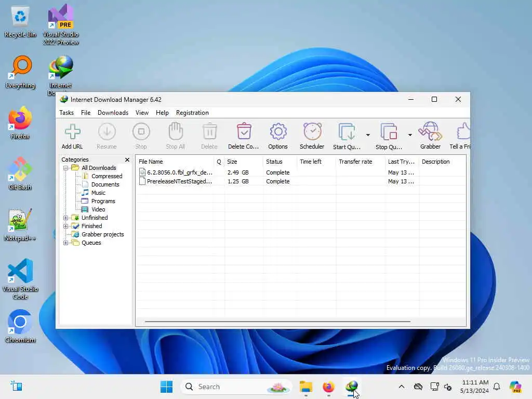
Task: Select the Programs category
Action: 103,201
